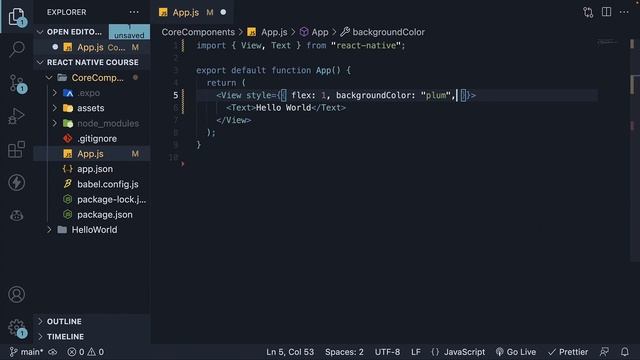
Task: Click Hello World text in code
Action: (x=283, y=108)
